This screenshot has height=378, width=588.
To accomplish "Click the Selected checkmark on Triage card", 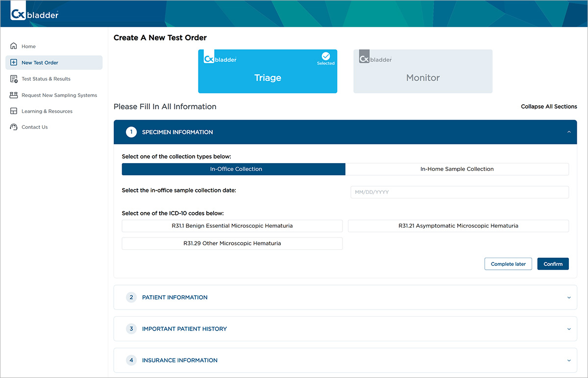I will pos(325,56).
